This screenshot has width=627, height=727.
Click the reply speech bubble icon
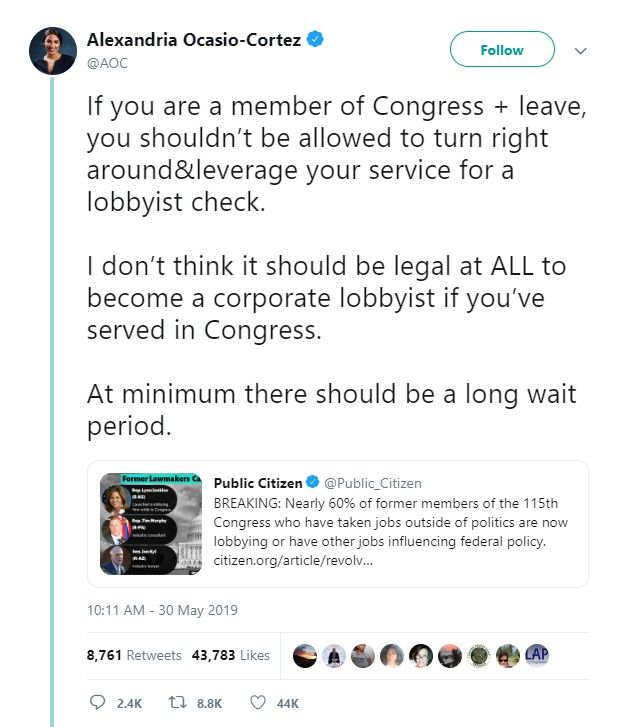click(x=97, y=702)
